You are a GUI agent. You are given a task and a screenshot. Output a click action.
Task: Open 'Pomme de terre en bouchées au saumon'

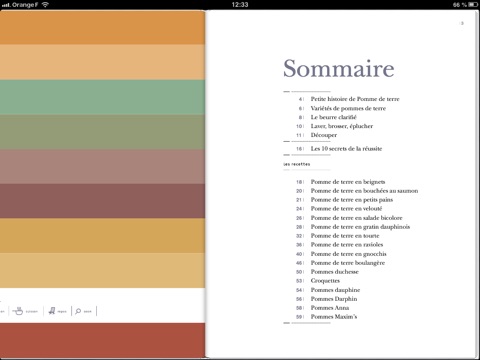364,191
